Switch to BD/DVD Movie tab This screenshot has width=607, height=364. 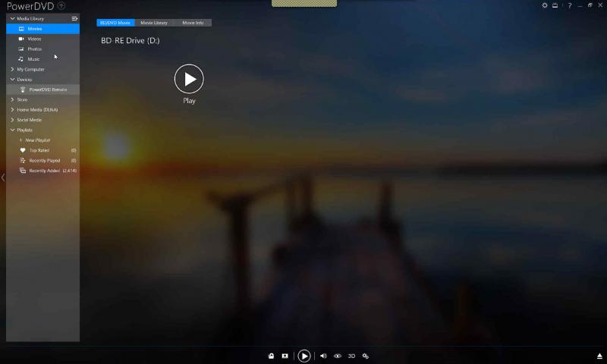coord(115,23)
